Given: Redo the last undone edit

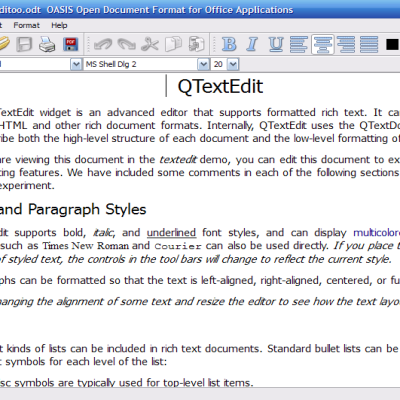Looking at the screenshot, I should (127, 44).
